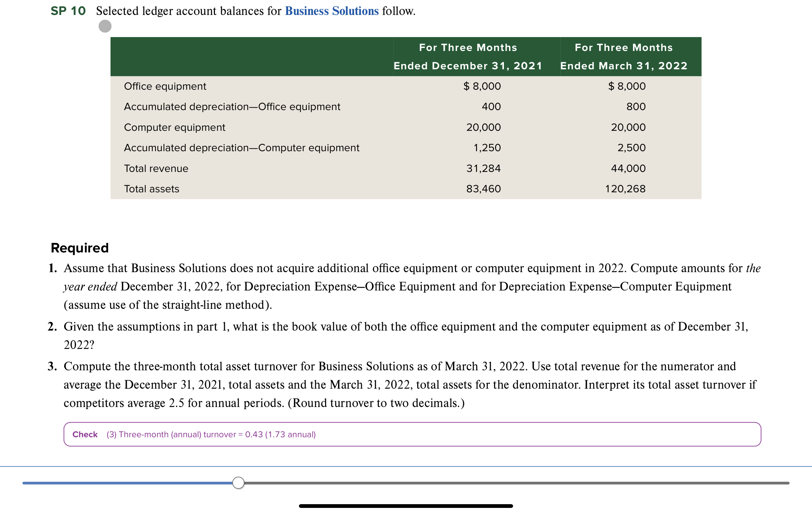Click the purple Check label
812x513 pixels.
[85, 435]
